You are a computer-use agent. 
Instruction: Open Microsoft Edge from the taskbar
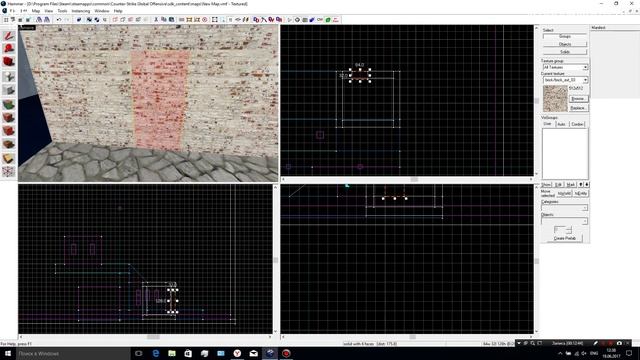156,353
